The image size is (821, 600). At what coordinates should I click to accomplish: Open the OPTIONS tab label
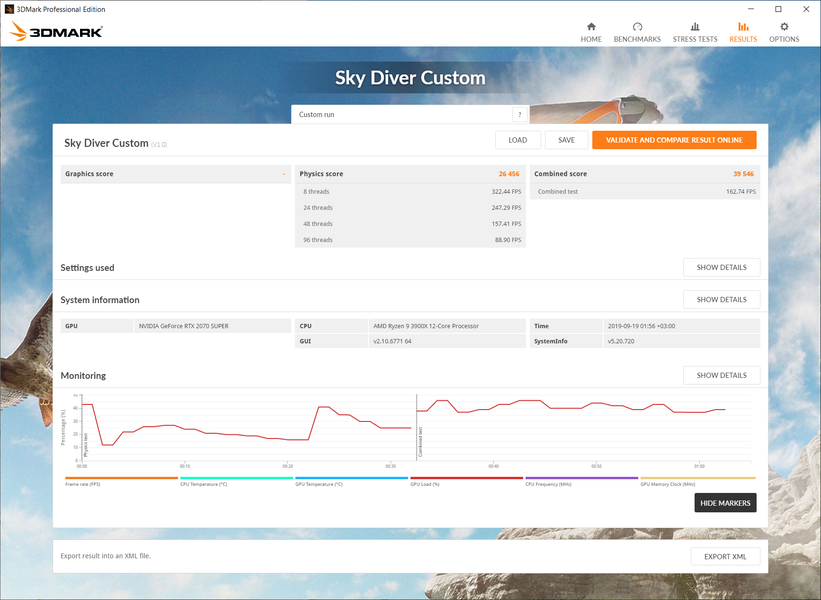pyautogui.click(x=784, y=39)
